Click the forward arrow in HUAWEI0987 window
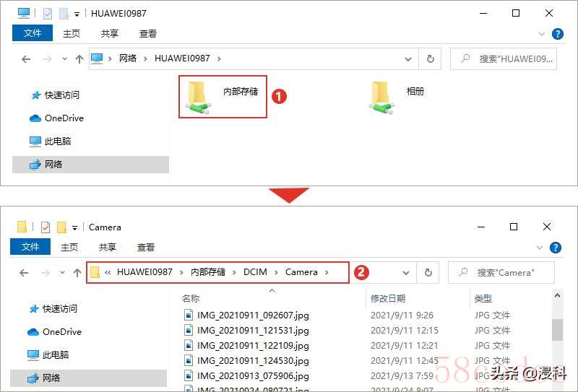Viewport: 578px width, 392px height. tap(47, 59)
